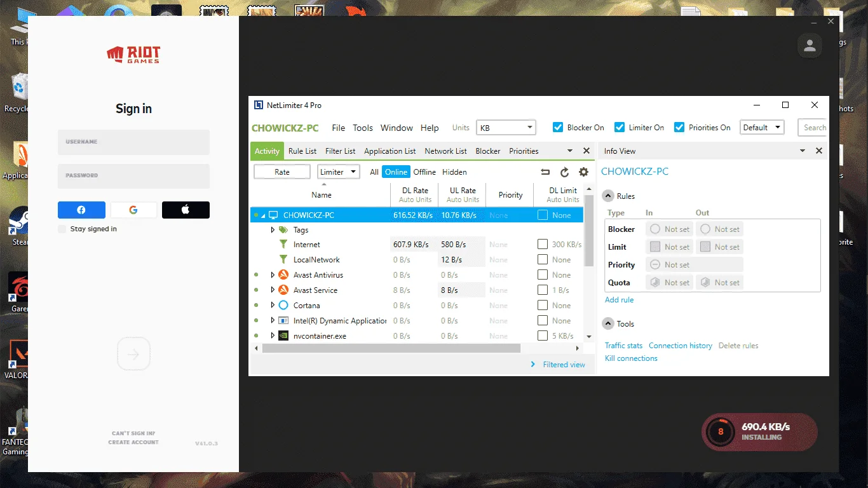The image size is (868, 488).
Task: Choose the Apple sign-in button
Action: point(186,210)
